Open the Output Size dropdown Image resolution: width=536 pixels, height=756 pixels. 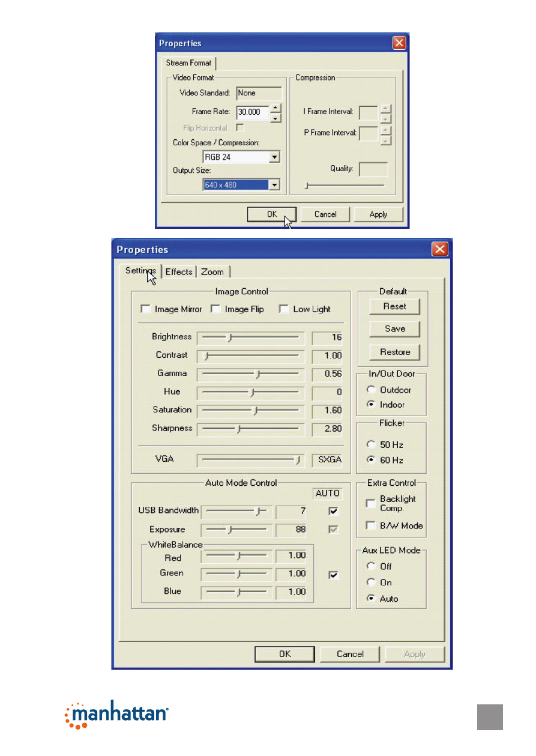pos(274,185)
